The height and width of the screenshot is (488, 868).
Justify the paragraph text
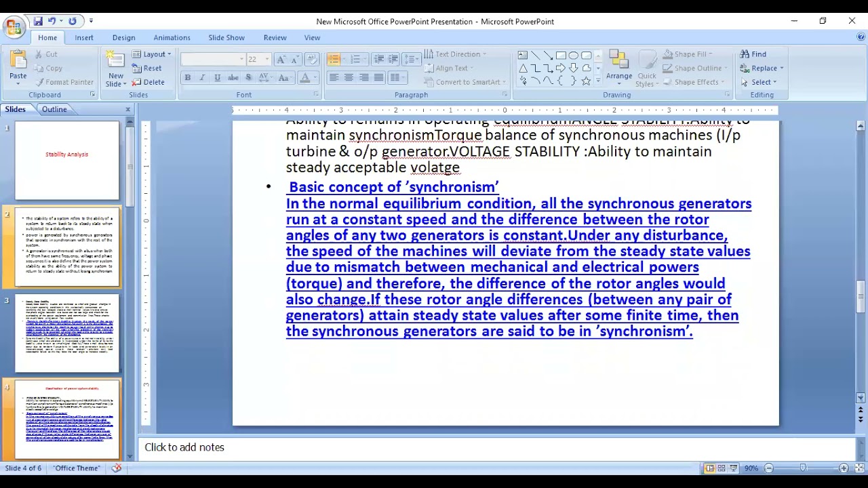379,78
